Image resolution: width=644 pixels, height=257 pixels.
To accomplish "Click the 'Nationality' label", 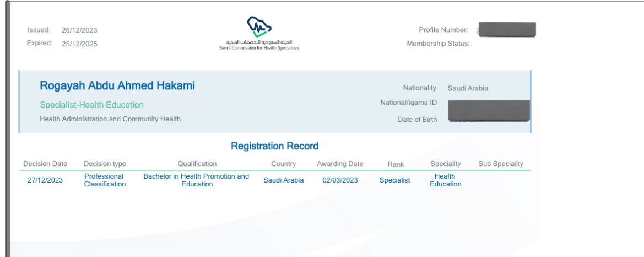I will 420,88.
